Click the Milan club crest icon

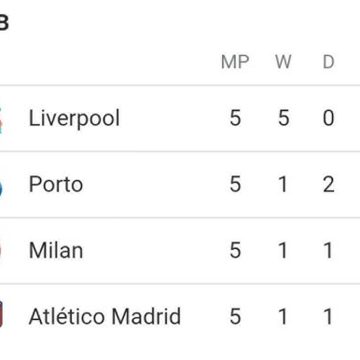(1, 251)
